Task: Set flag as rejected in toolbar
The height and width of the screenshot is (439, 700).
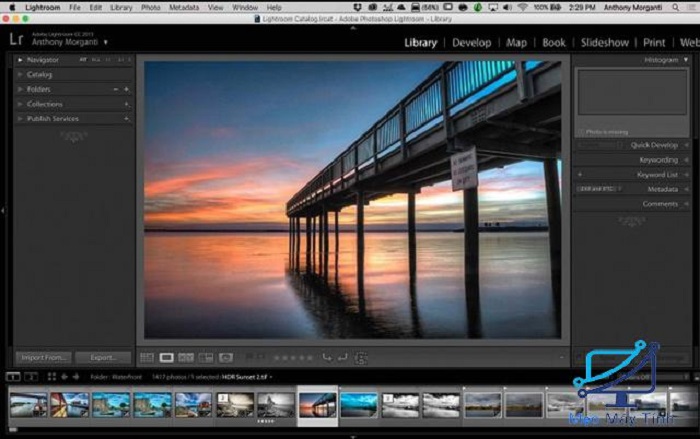Action: [261, 357]
